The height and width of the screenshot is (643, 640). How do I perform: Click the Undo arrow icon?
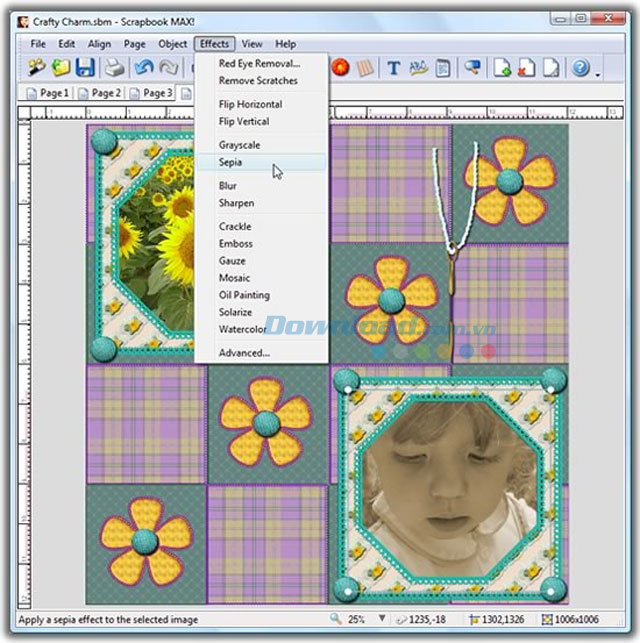pos(142,68)
